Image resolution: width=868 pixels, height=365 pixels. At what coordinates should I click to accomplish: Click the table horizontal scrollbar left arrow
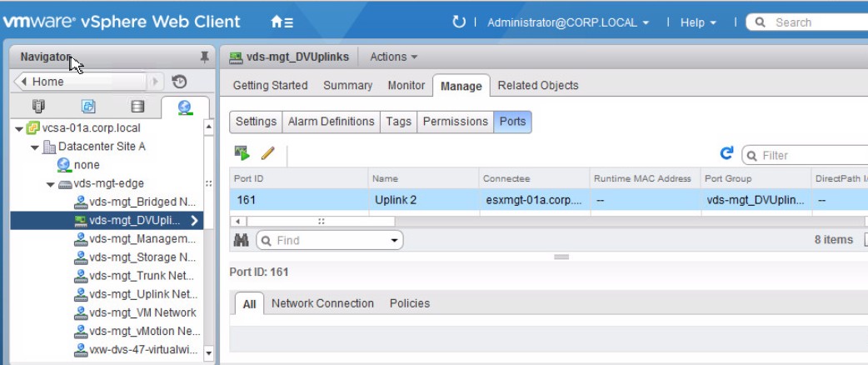point(238,222)
